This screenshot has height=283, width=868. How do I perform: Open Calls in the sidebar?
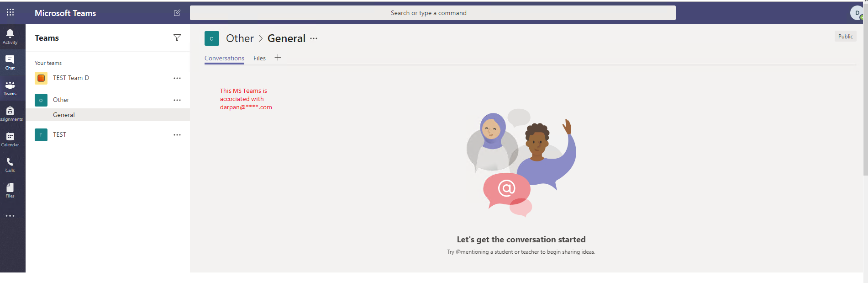tap(10, 165)
